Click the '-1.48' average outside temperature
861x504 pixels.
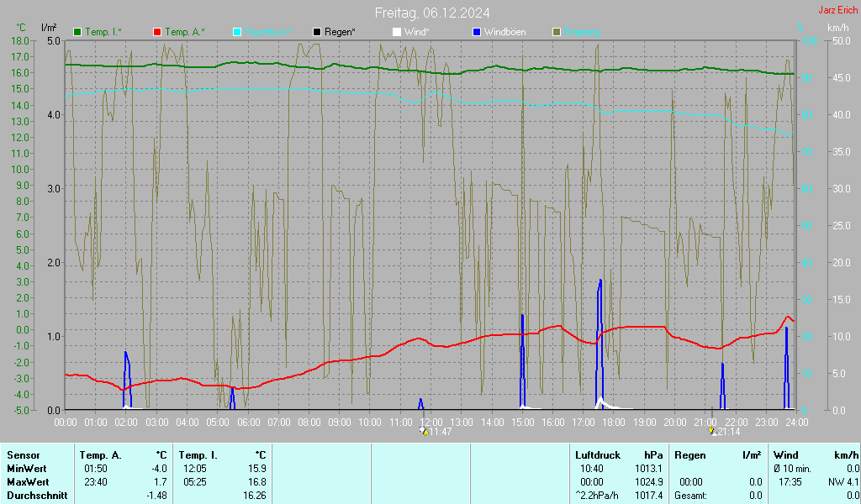click(156, 496)
